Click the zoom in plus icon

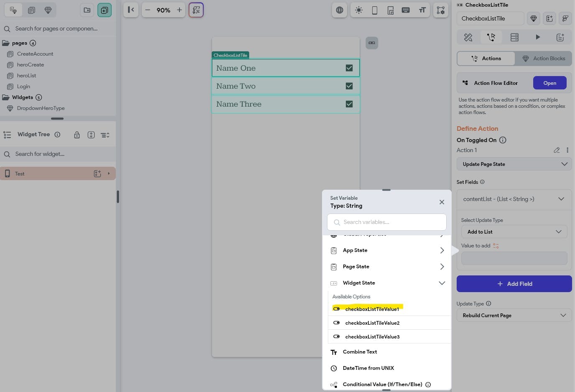pyautogui.click(x=179, y=10)
